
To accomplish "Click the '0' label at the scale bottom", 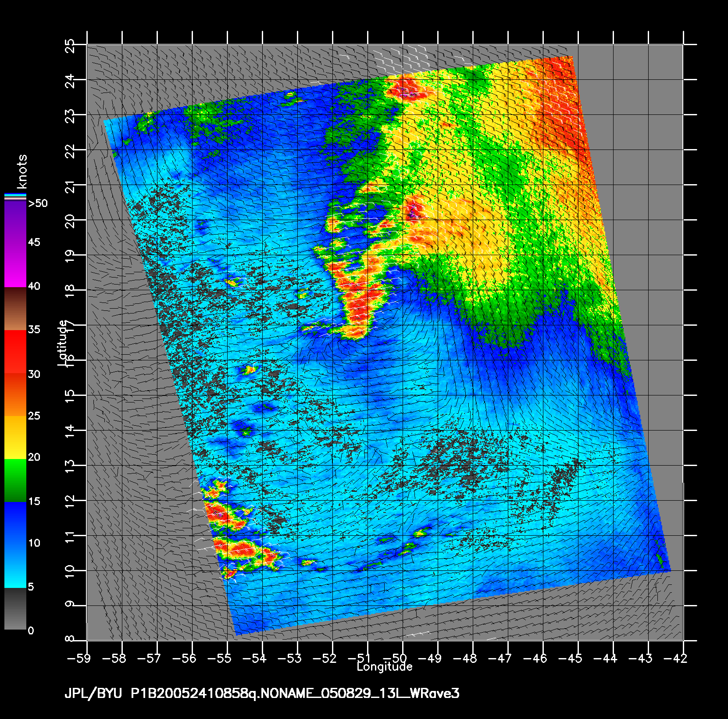I will click(31, 631).
